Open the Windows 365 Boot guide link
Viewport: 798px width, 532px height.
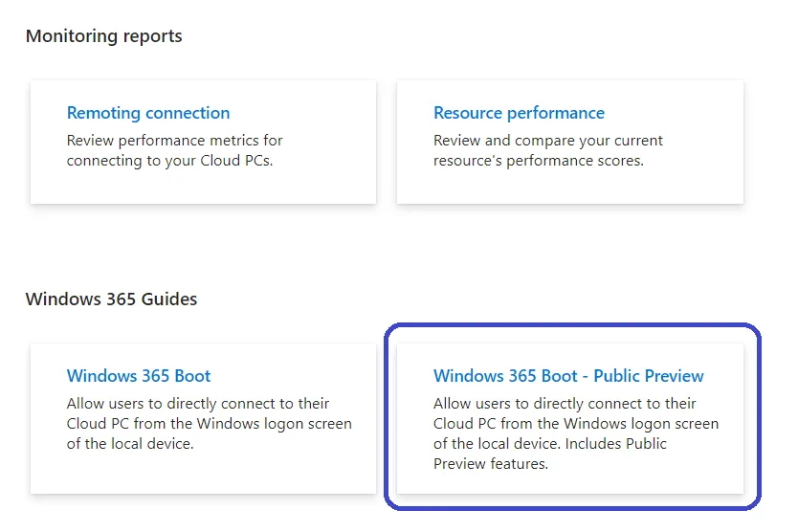(x=139, y=376)
